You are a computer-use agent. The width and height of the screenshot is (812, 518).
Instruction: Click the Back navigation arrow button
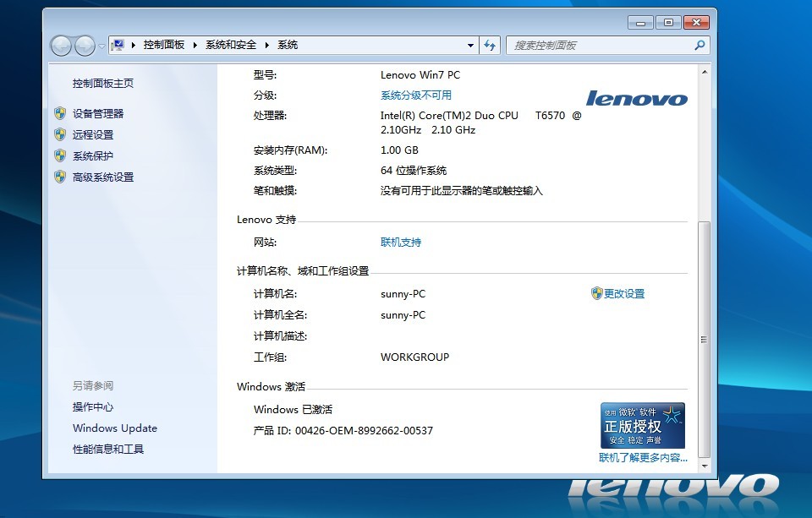click(61, 46)
